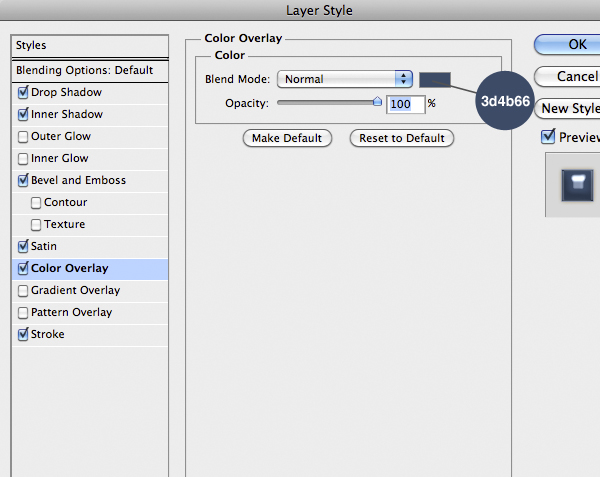Toggle the Contour checkbox under Bevel
This screenshot has height=477, width=600.
(36, 202)
